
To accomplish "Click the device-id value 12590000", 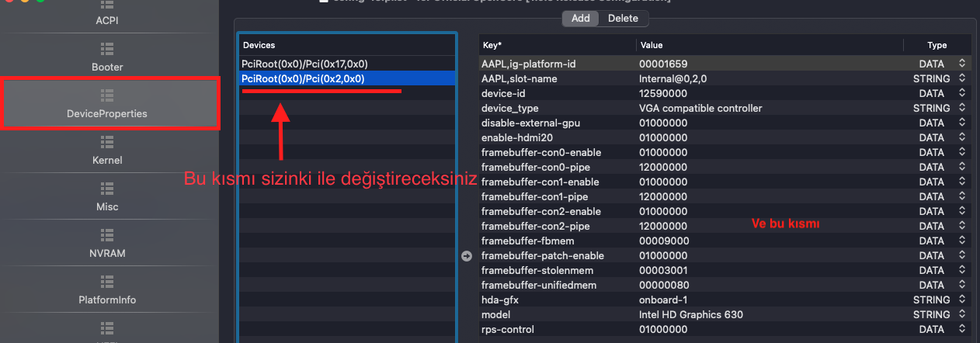I will pyautogui.click(x=662, y=93).
